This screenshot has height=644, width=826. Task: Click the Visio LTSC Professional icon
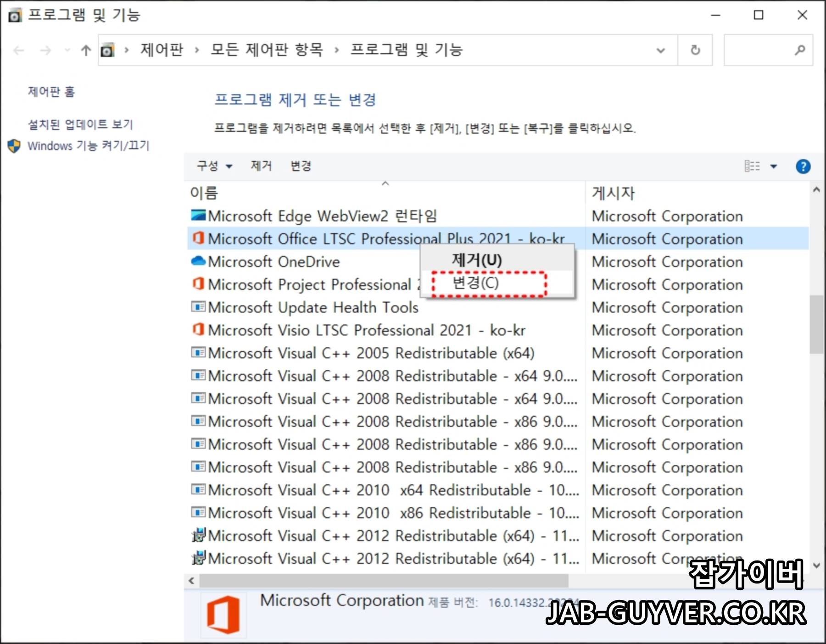pos(198,329)
